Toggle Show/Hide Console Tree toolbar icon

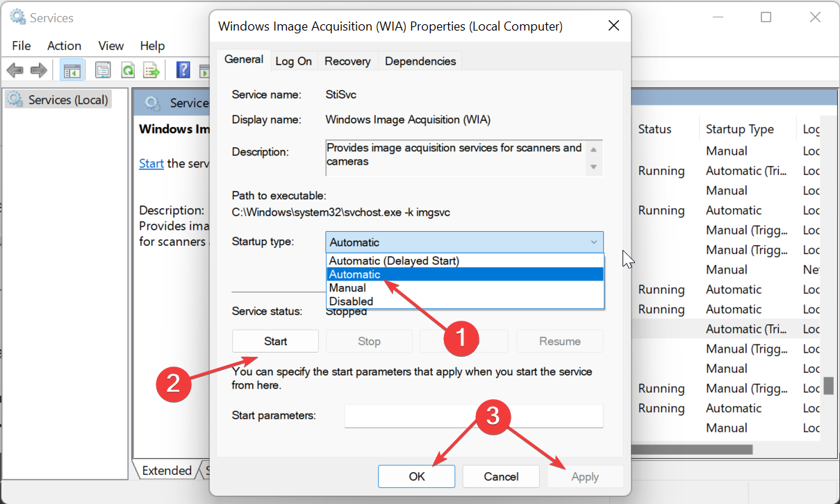70,70
